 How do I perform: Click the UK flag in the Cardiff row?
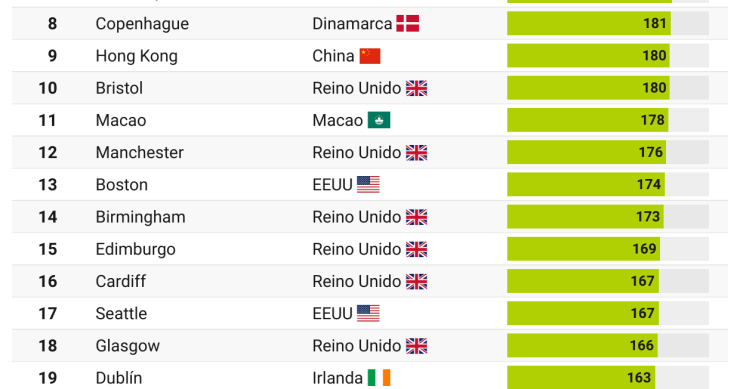416,281
